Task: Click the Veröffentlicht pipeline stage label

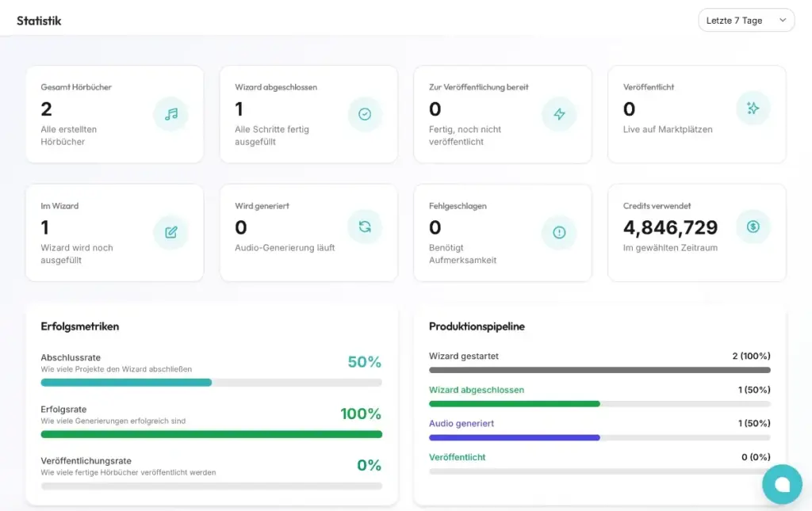Action: tap(458, 457)
